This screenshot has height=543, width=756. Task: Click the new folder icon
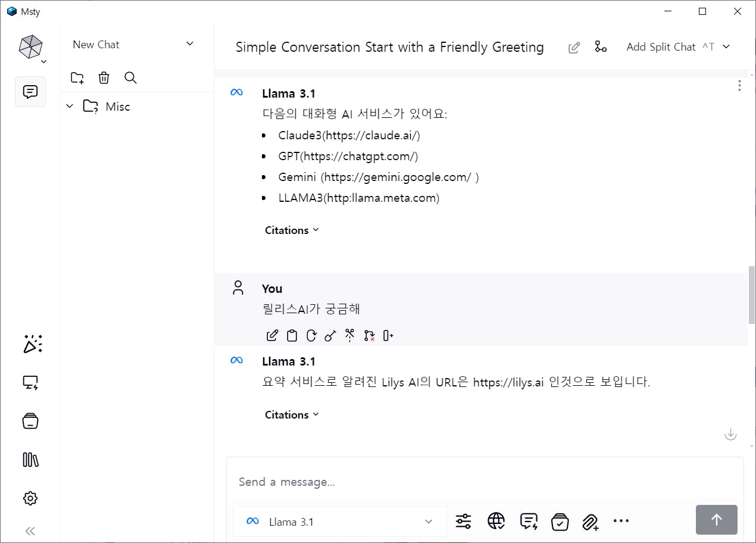77,77
